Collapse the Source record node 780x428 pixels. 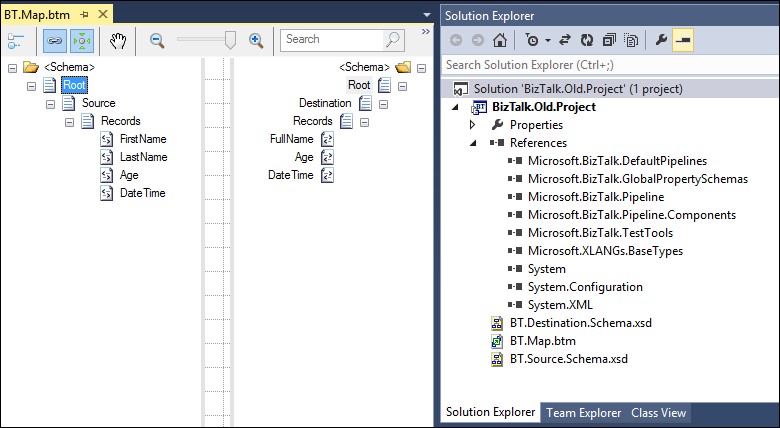(x=50, y=104)
